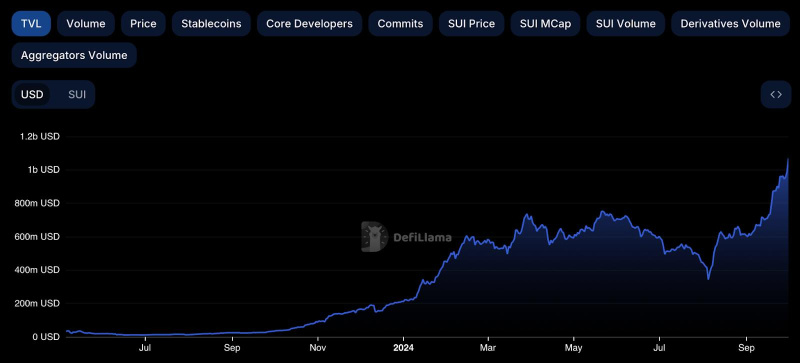Turn on Stablecoins metric
Image resolution: width=800 pixels, height=363 pixels.
[211, 23]
